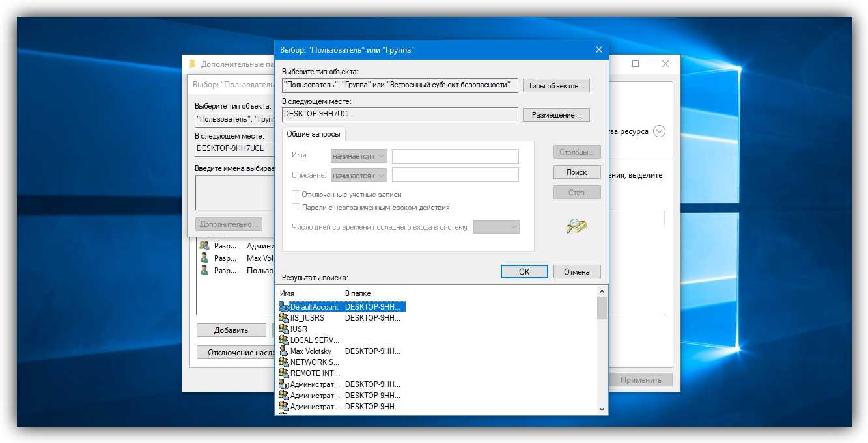Switch to 'Общие запросы' tab

click(313, 133)
